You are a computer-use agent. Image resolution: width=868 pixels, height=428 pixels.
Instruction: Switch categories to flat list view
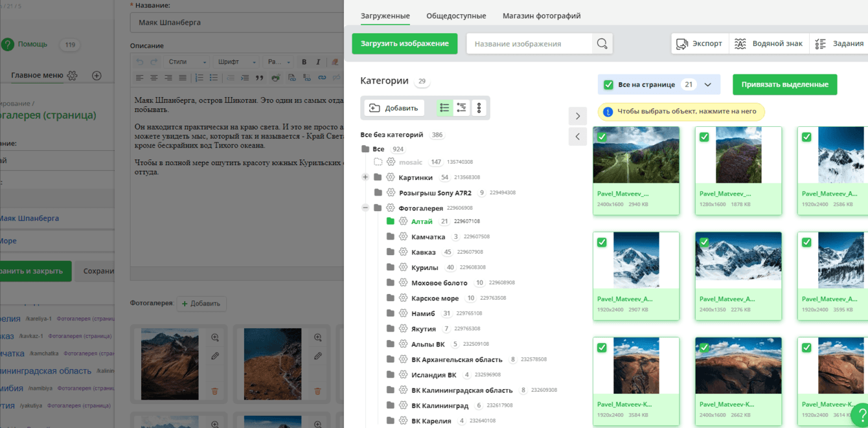444,108
